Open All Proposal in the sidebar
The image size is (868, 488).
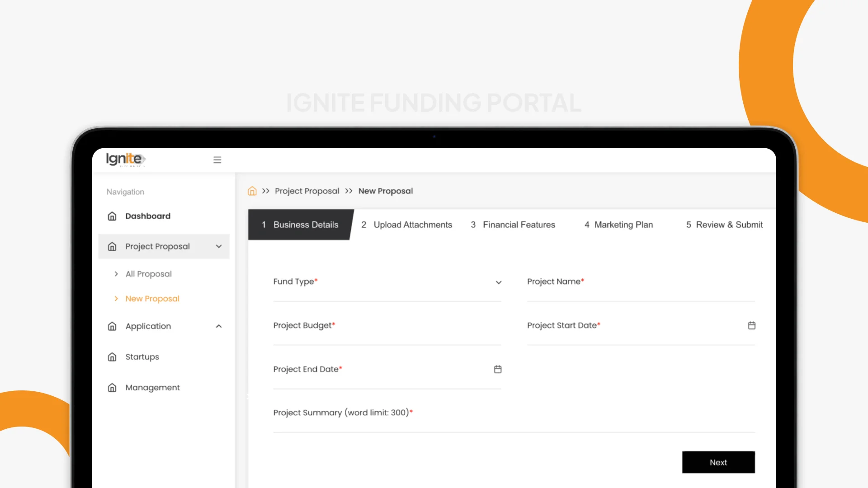pos(149,274)
